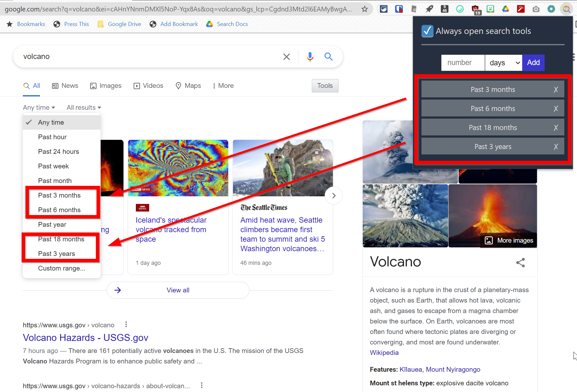Click the Add button for custom range
Screen dimensions: 577x392
[x=533, y=62]
